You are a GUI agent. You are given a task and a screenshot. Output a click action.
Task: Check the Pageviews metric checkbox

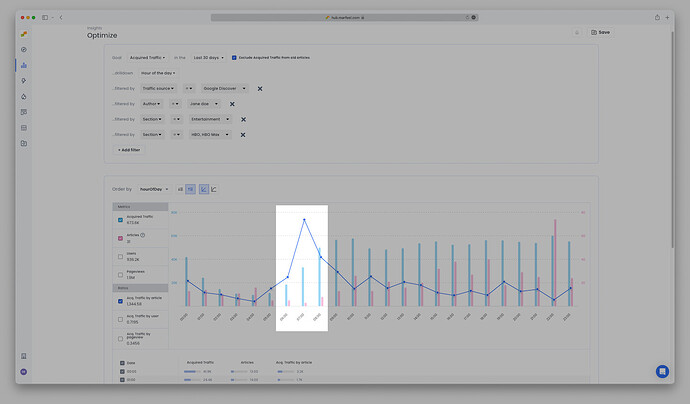click(x=121, y=274)
